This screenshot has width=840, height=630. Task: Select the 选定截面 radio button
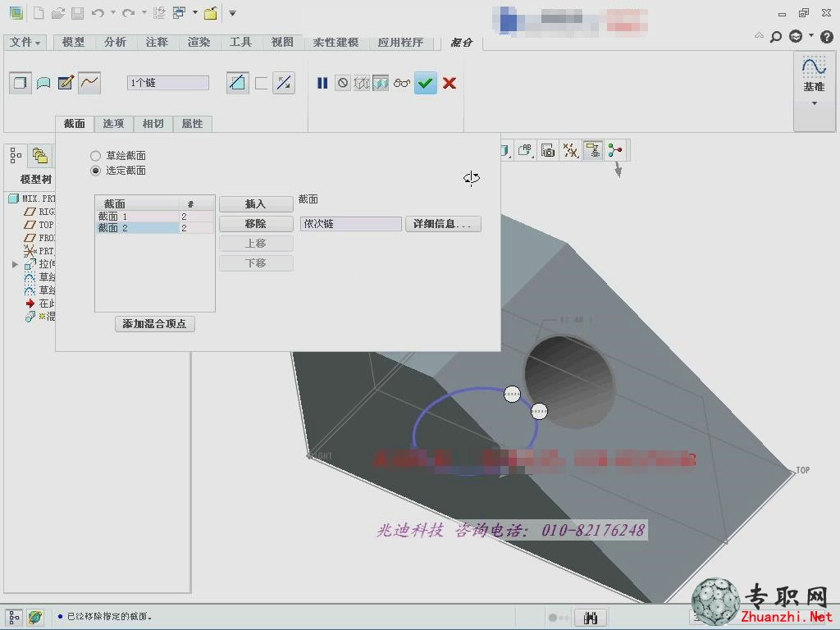[x=95, y=171]
